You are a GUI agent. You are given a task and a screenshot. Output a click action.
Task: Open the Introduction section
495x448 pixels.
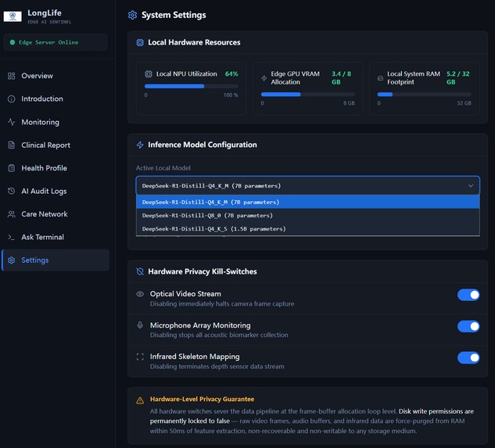[56, 99]
